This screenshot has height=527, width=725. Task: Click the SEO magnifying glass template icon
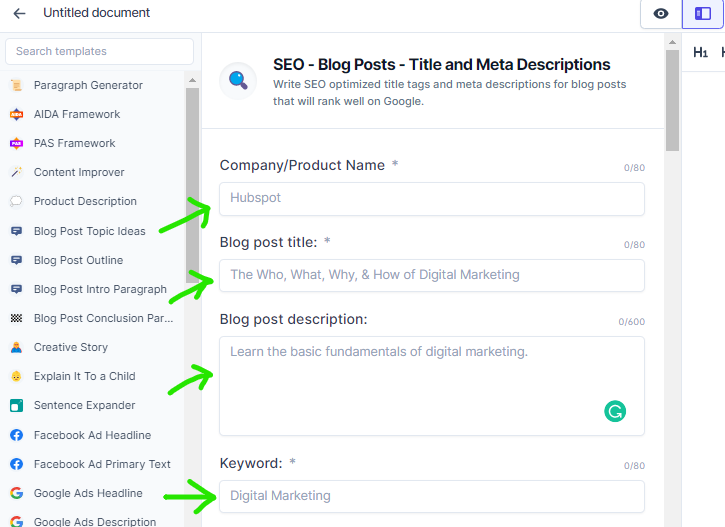pyautogui.click(x=238, y=80)
